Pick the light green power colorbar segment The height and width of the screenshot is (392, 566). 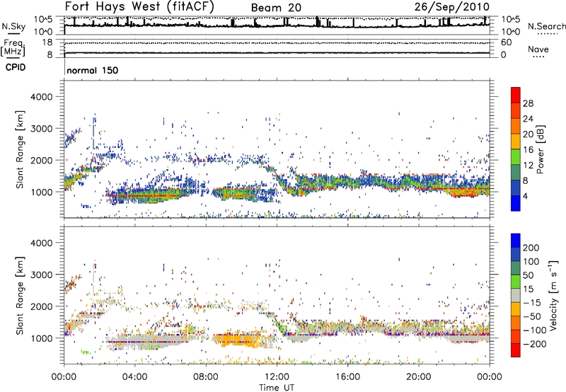516,157
